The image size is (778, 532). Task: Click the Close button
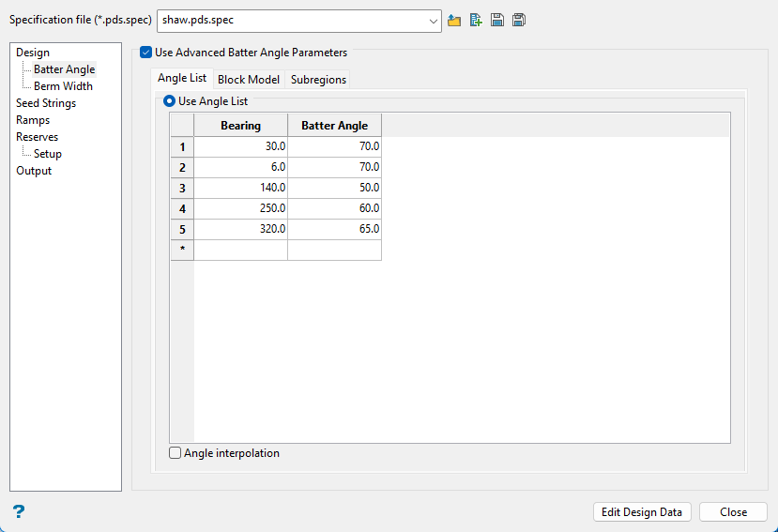pos(733,512)
